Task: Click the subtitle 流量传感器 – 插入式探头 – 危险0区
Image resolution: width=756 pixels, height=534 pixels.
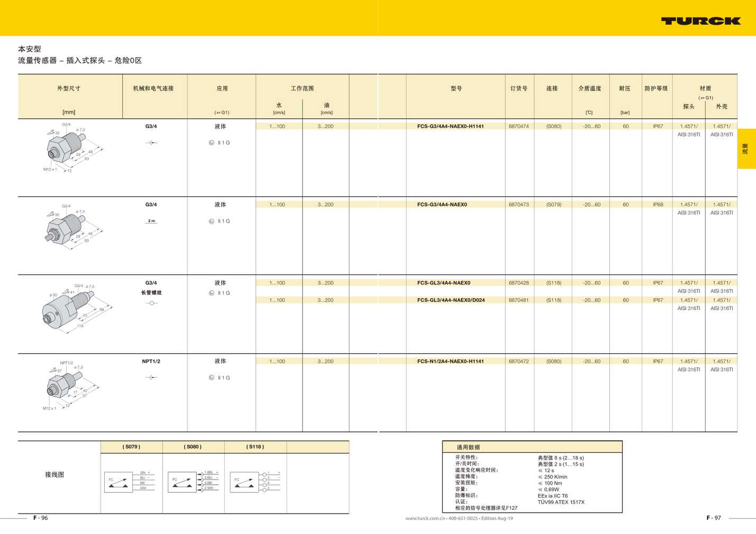Action: pyautogui.click(x=80, y=60)
